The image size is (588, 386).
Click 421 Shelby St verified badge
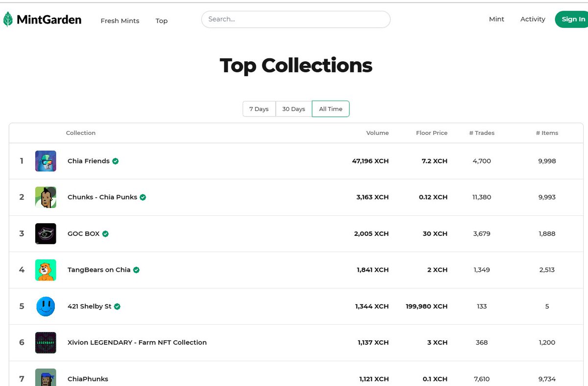pos(117,306)
